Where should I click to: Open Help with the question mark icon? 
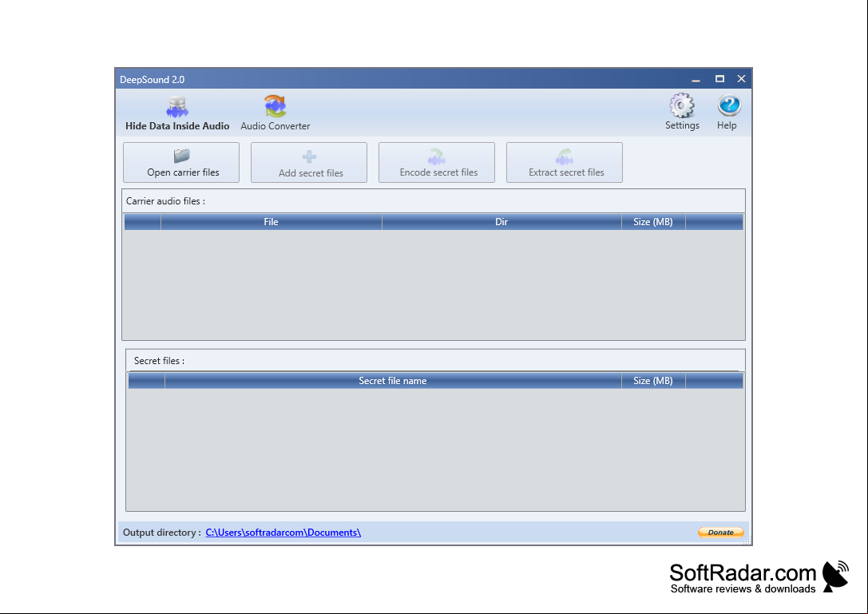tap(727, 113)
